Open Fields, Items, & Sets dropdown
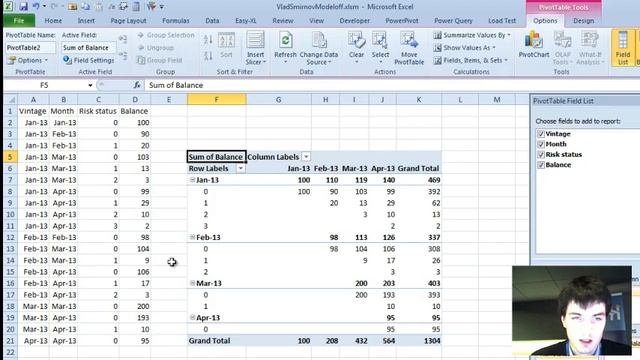The image size is (640, 360). pos(471,60)
